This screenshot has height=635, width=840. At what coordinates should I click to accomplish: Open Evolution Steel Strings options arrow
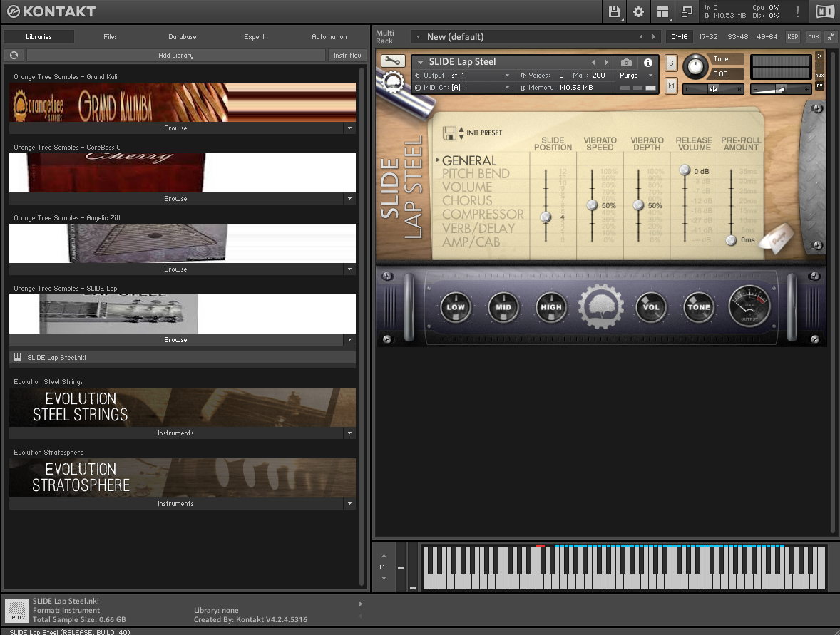[350, 433]
